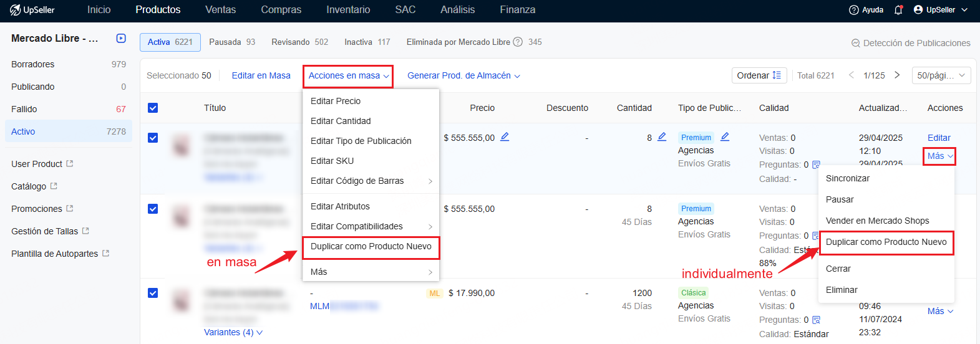Open Preguntas icon in third row
Image resolution: width=980 pixels, height=344 pixels.
[816, 320]
